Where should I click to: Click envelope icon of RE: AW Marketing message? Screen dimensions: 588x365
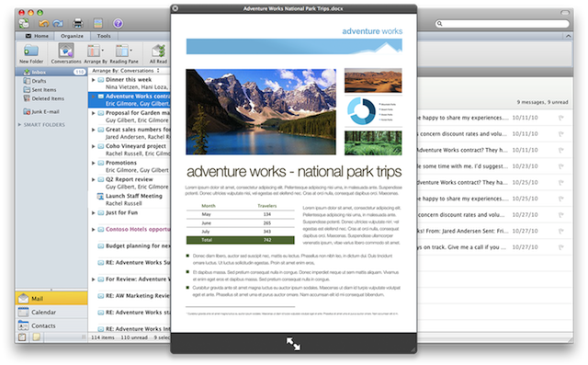click(x=100, y=296)
